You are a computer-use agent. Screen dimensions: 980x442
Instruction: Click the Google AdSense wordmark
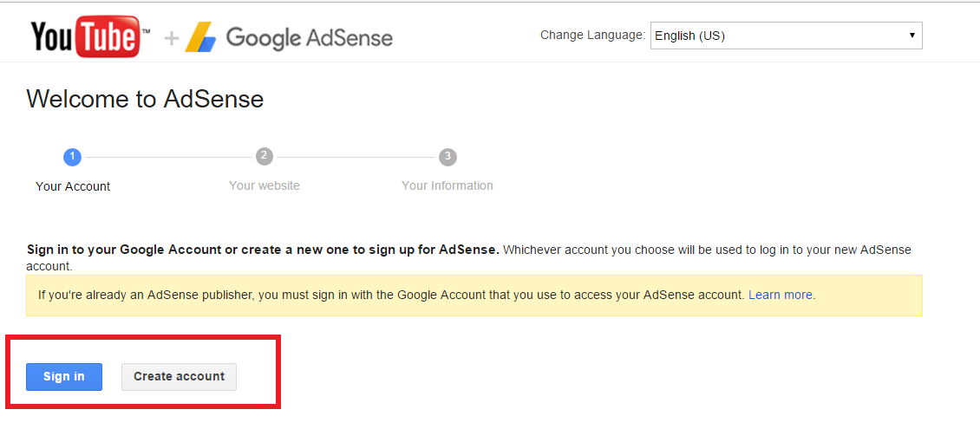pyautogui.click(x=309, y=38)
